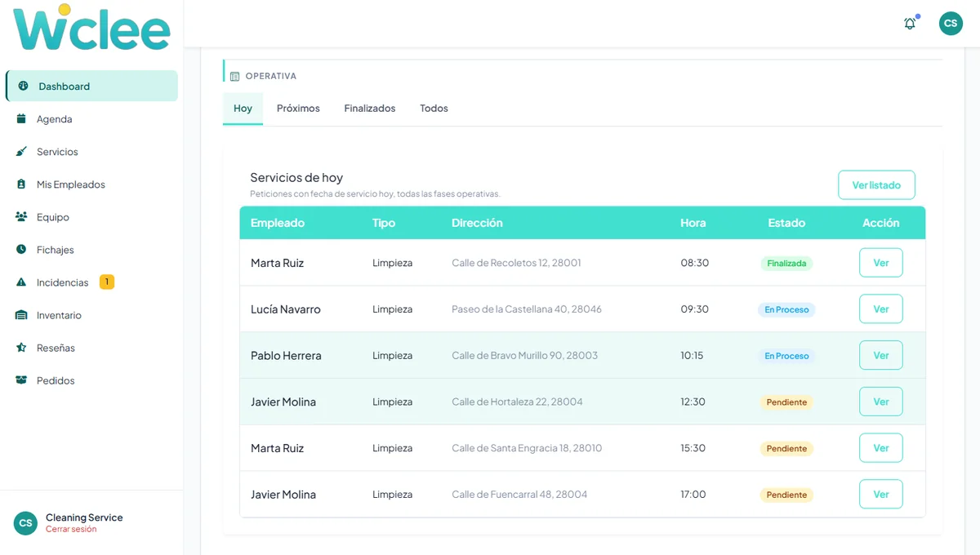Click address Calle de Recoletos 12, 28001
Screen dimensions: 980x555
pyautogui.click(x=516, y=263)
